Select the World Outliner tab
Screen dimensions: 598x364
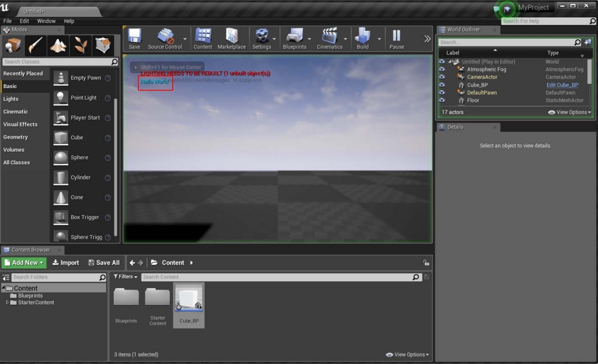click(468, 30)
